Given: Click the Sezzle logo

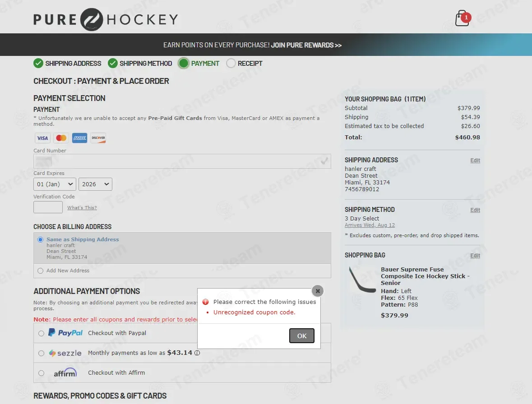Looking at the screenshot, I should 65,353.
